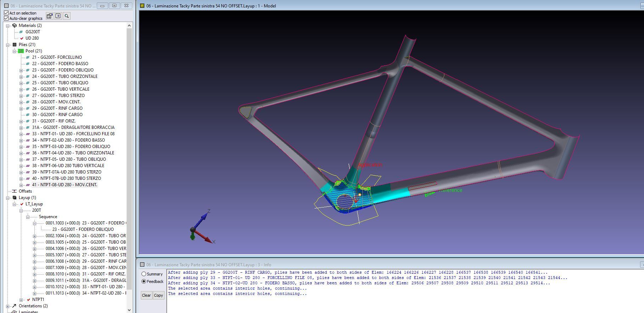The image size is (644, 313).
Task: Click the magnifier search toolbar icon
Action: coord(66,16)
